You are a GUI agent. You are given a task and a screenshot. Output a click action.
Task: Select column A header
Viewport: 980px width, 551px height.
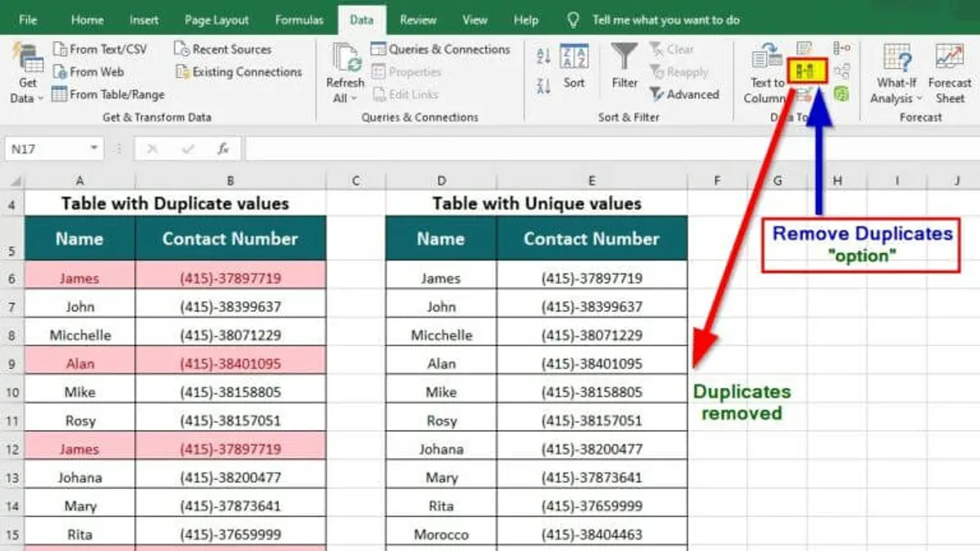pyautogui.click(x=79, y=180)
